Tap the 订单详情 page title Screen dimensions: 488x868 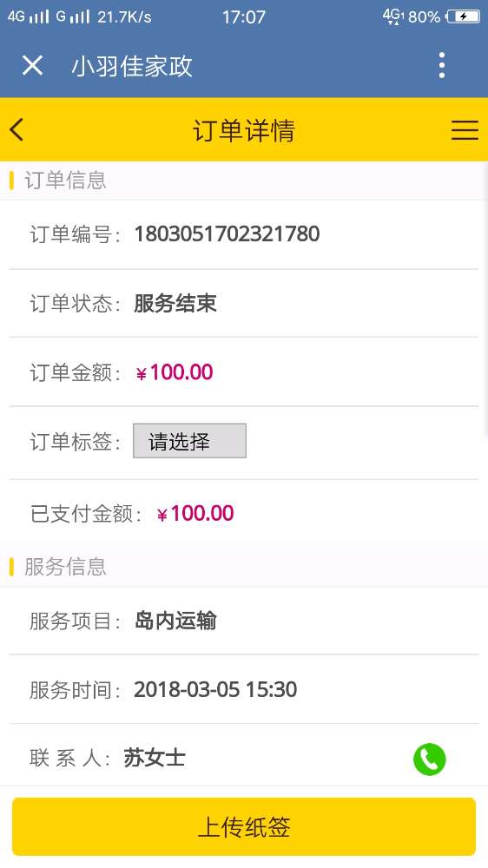pyautogui.click(x=244, y=131)
